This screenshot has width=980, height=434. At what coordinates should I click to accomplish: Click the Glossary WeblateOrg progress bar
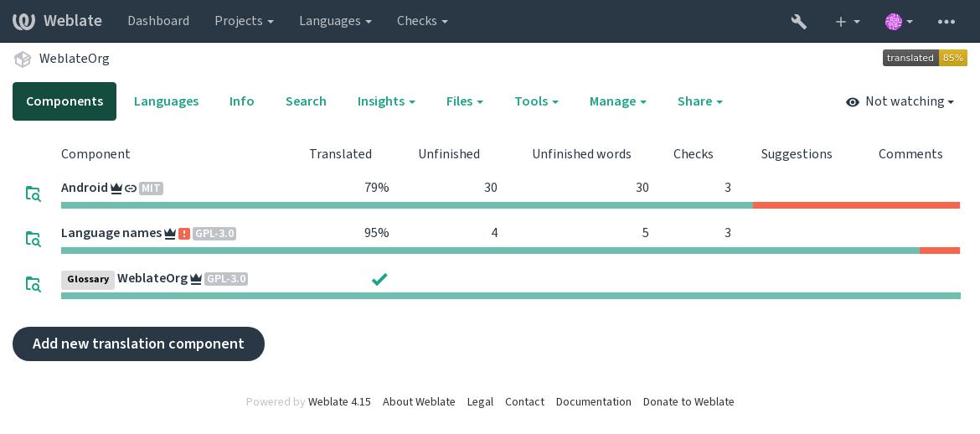(511, 296)
